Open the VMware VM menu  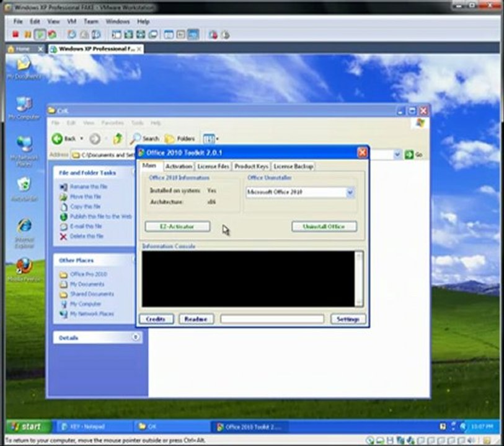pos(71,22)
